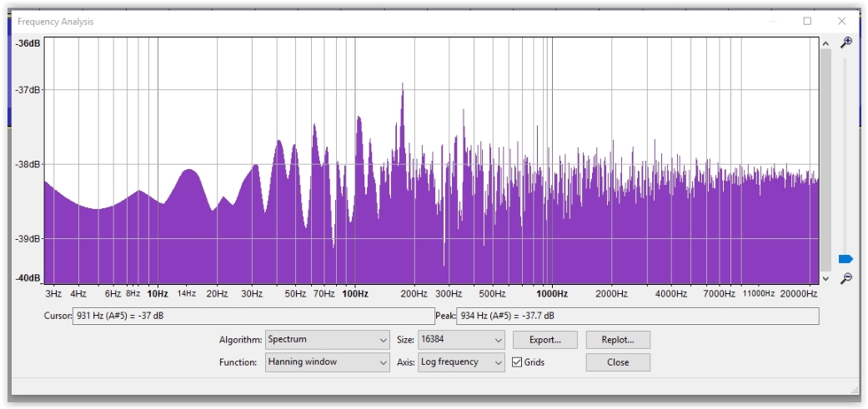The width and height of the screenshot is (868, 409).
Task: Open the Size dropdown showing 16384
Action: [x=462, y=340]
